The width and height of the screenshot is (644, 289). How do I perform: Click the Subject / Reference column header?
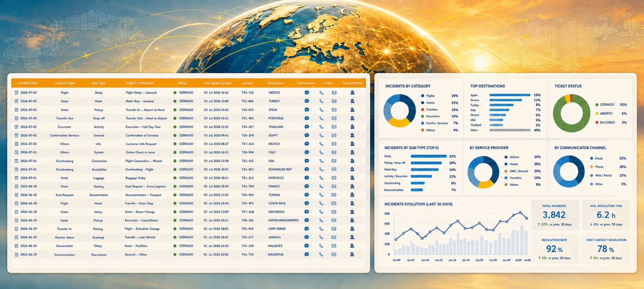140,83
